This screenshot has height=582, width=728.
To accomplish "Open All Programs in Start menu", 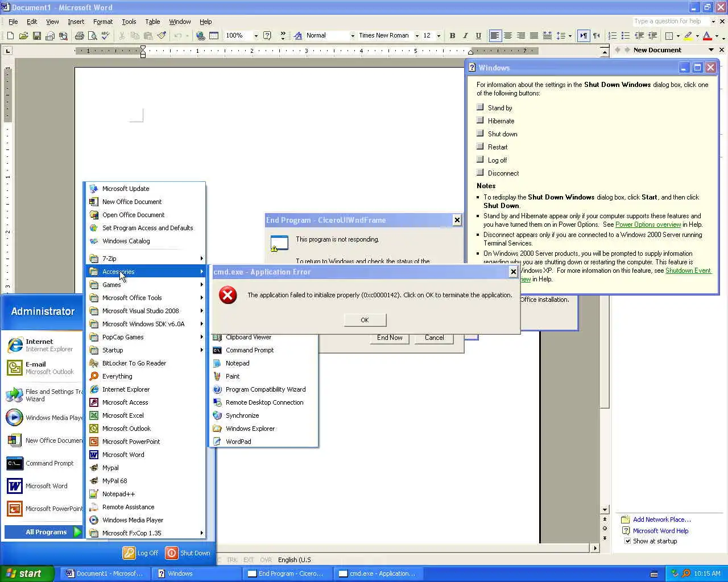I will coord(44,532).
